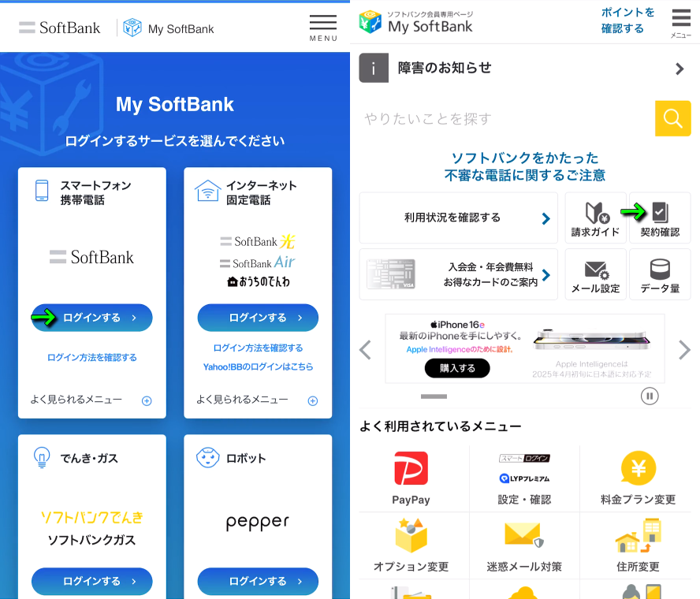Image resolution: width=700 pixels, height=599 pixels.
Task: Open the データ量 data usage icon
Action: tap(660, 274)
